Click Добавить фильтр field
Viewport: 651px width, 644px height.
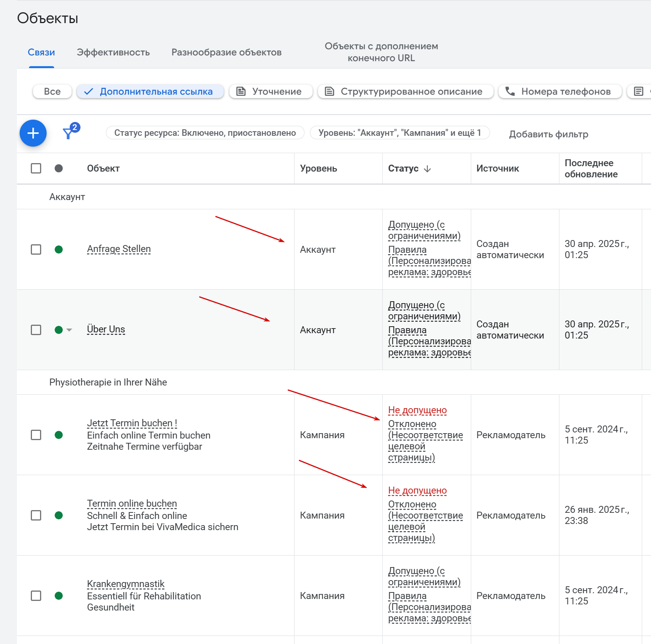549,134
